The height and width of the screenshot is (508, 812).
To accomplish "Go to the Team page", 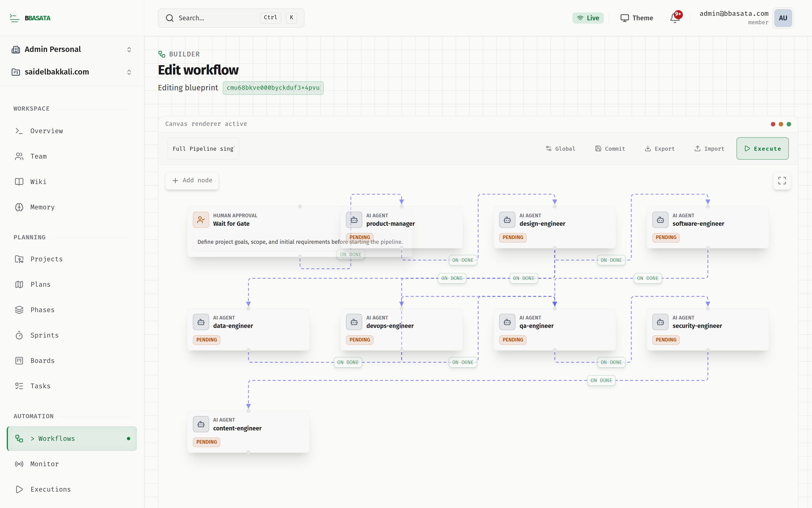I will pos(72,156).
